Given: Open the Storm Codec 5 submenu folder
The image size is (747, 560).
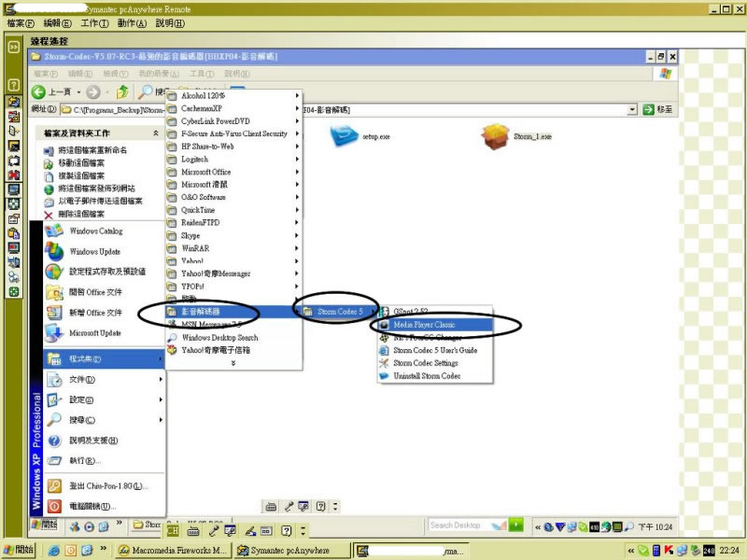Looking at the screenshot, I should [x=340, y=312].
